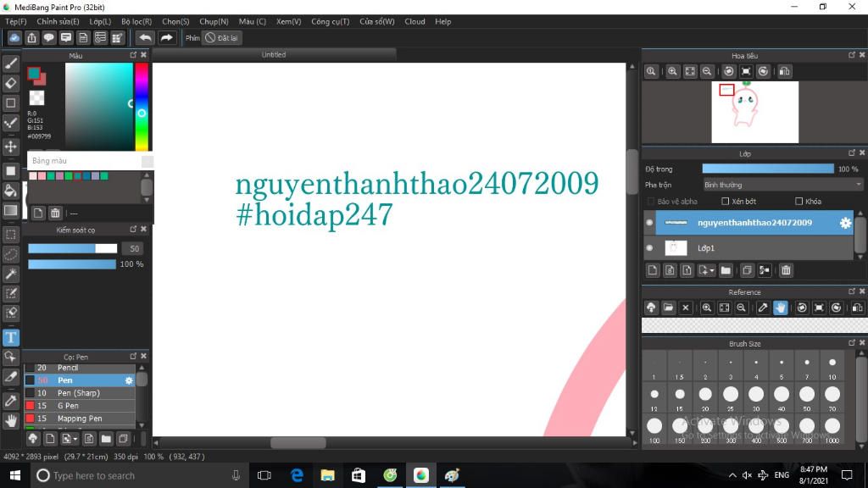Open the Lớp(L) menu

100,21
